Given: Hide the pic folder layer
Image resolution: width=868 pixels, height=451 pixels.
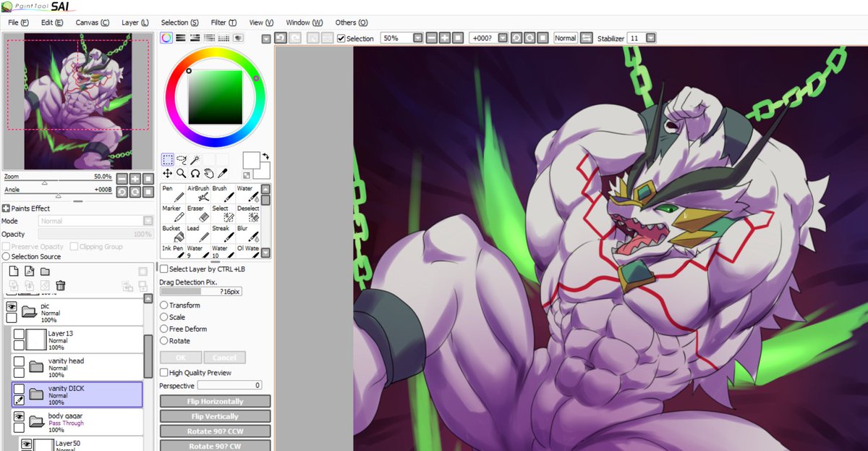Looking at the screenshot, I should coord(12,307).
